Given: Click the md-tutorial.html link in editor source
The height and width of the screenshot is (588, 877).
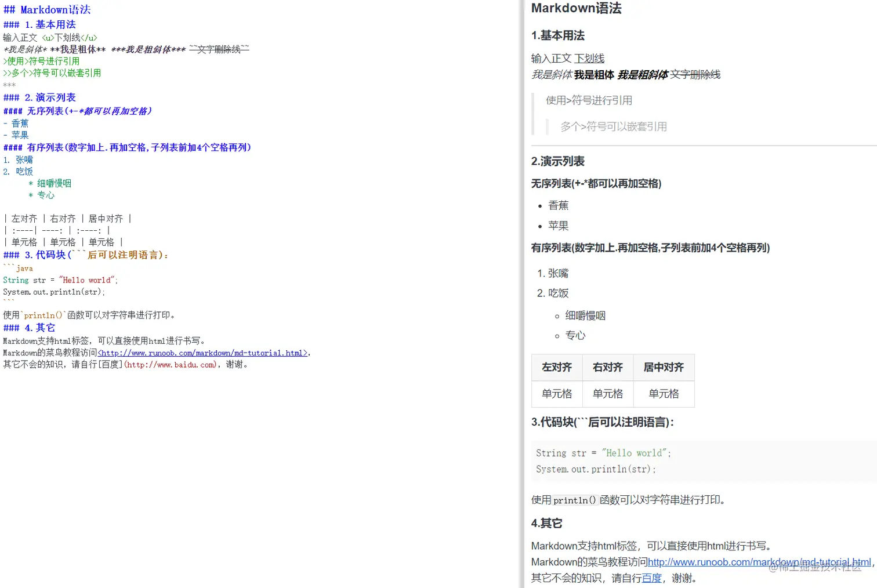Looking at the screenshot, I should [x=203, y=353].
